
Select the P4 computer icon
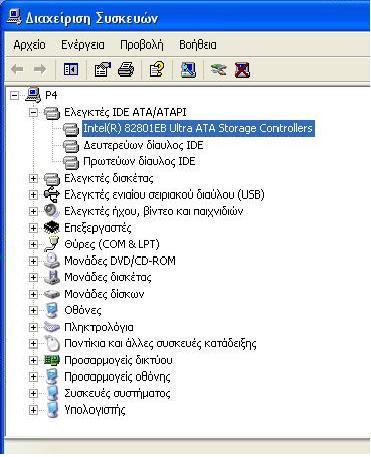(33, 95)
